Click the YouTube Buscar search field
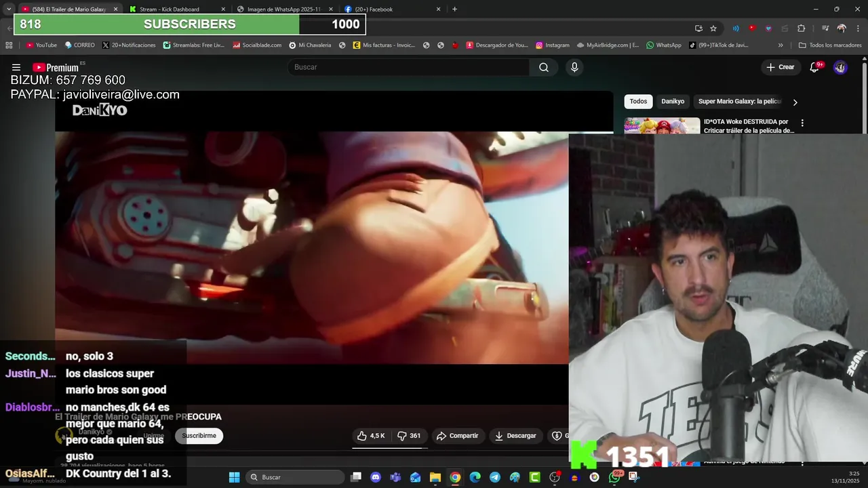 (408, 67)
